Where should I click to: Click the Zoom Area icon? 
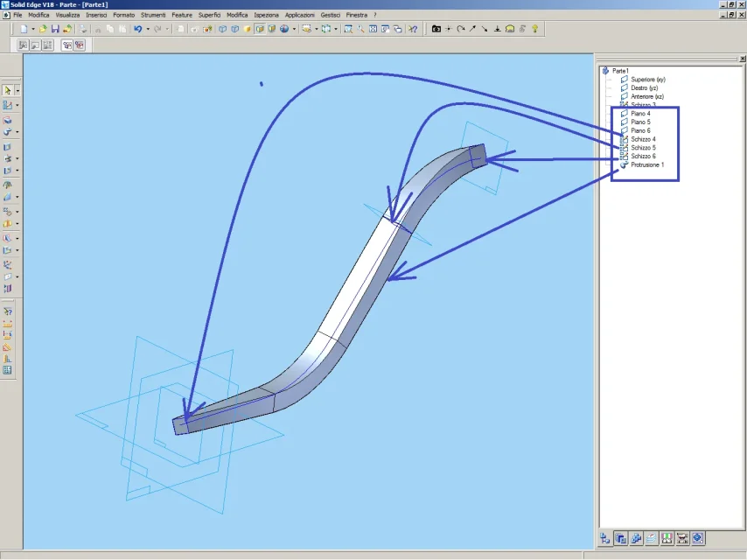(348, 29)
